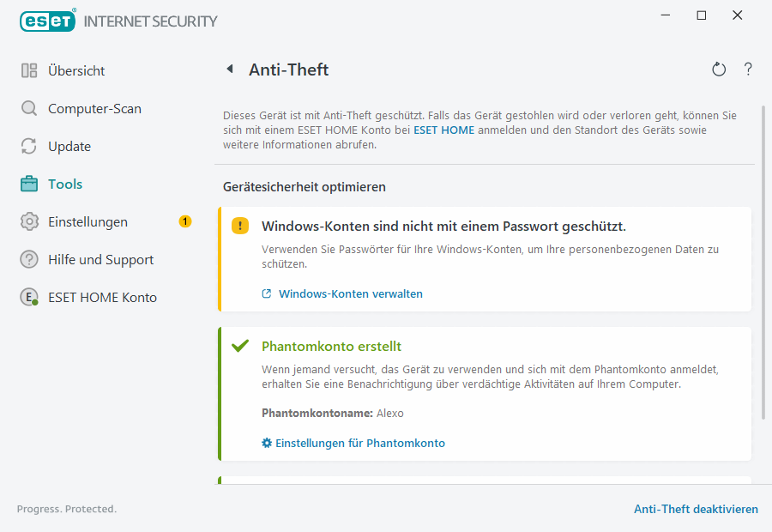Click the notification badge on Einstellungen
This screenshot has width=772, height=532.
(x=184, y=221)
